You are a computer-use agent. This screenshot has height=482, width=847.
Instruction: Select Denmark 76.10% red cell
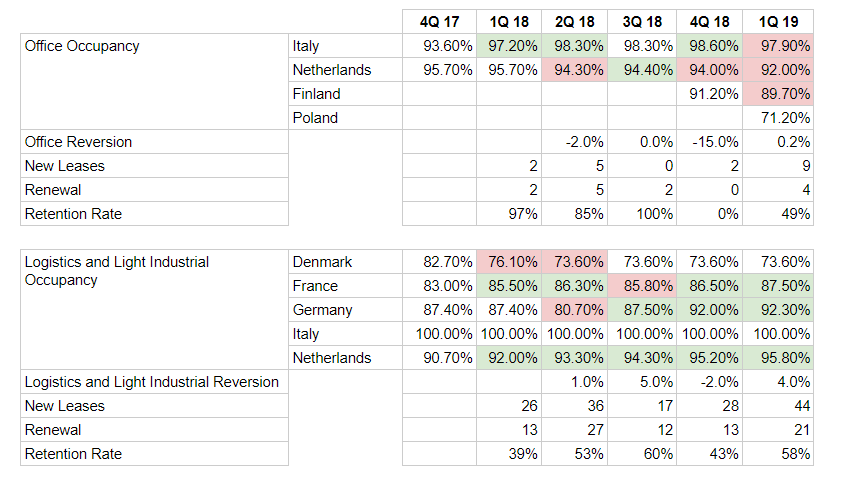coord(509,262)
